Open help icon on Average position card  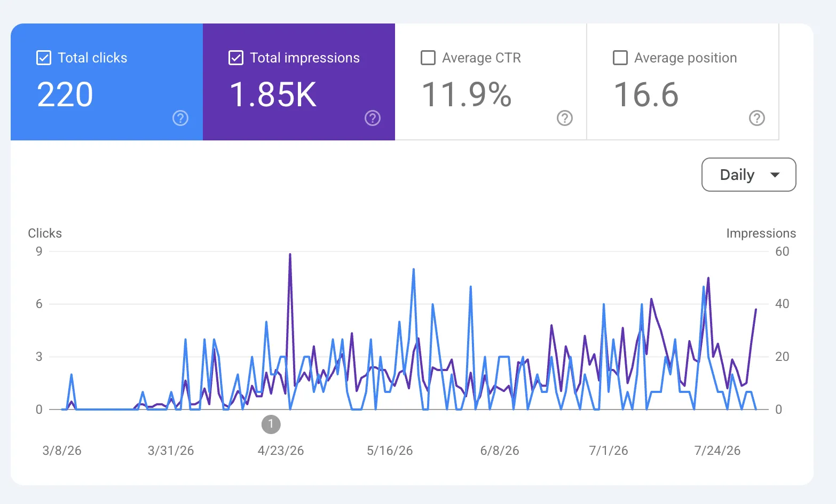[757, 118]
